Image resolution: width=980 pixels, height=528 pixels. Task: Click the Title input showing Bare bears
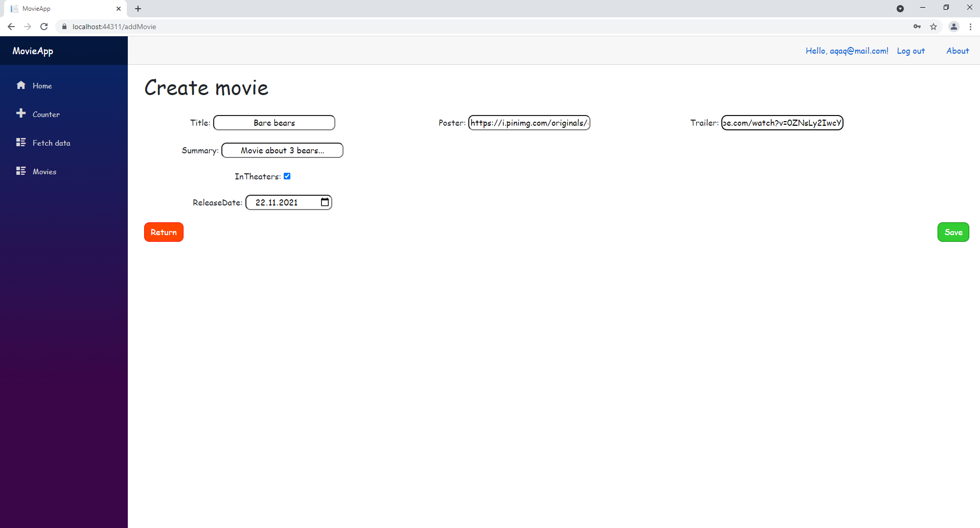click(274, 123)
